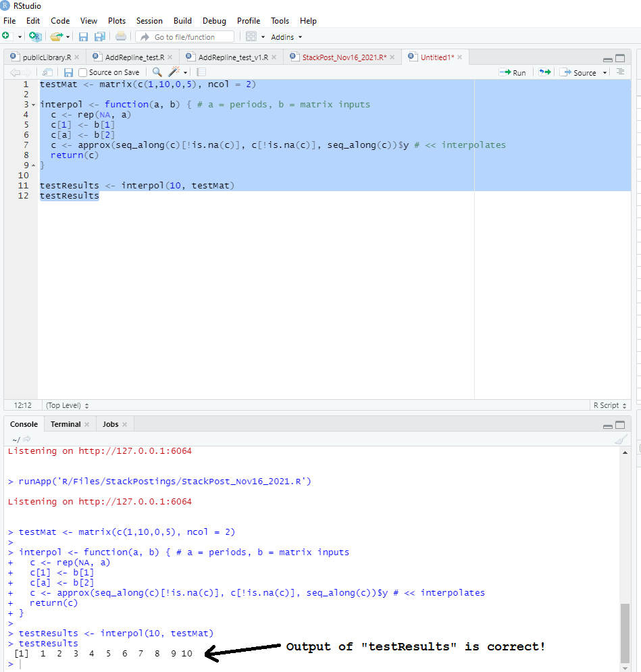Close the Terminal tab
The image size is (641, 672).
pyautogui.click(x=87, y=424)
